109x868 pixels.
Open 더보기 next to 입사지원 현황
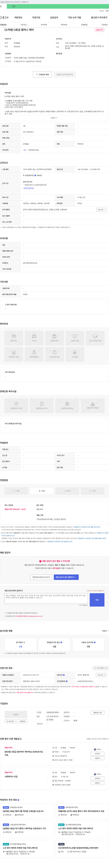coord(105,631)
